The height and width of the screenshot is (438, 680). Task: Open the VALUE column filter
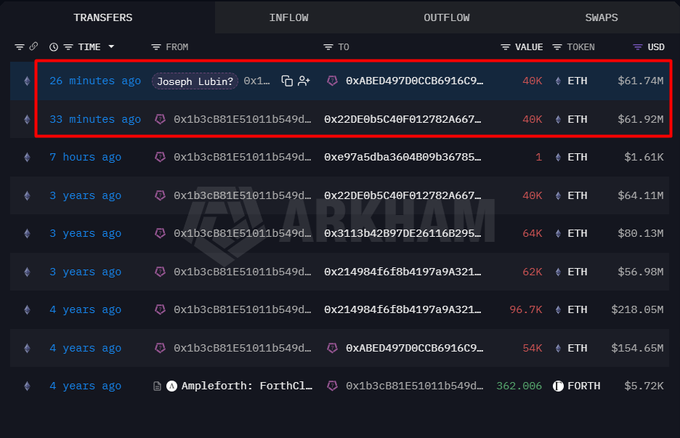[x=505, y=47]
